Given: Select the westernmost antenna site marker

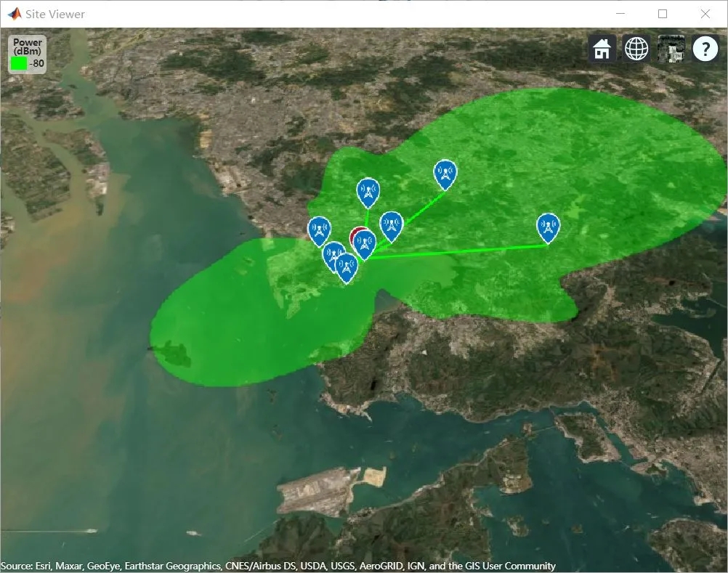Looking at the screenshot, I should [x=320, y=231].
